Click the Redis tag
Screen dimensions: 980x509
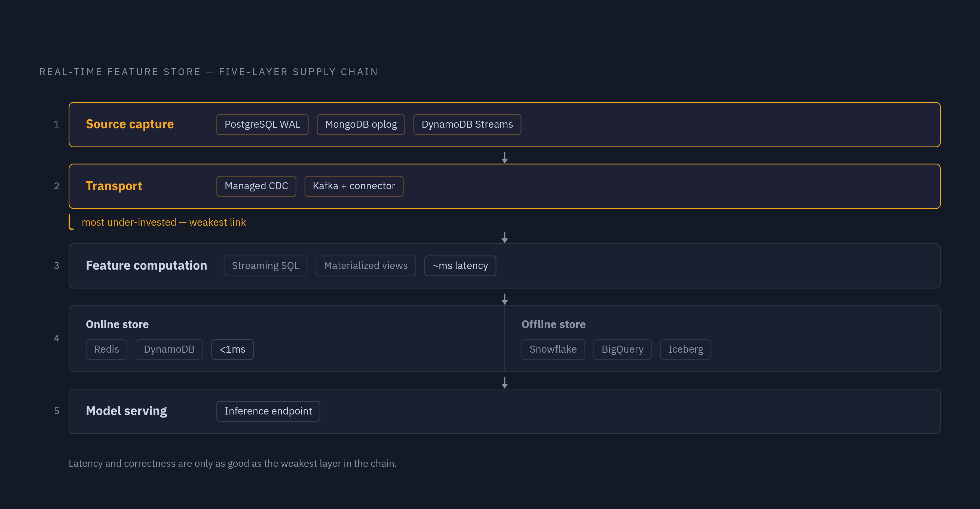(x=106, y=349)
